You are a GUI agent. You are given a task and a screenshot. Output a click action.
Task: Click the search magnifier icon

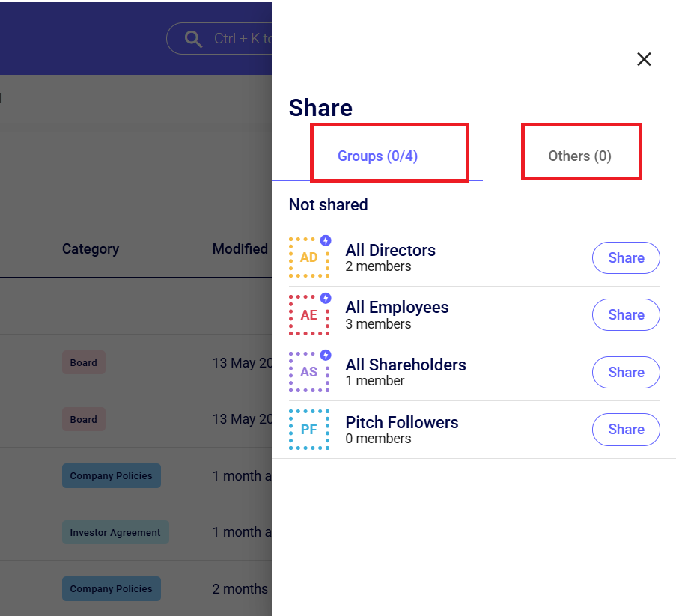193,39
